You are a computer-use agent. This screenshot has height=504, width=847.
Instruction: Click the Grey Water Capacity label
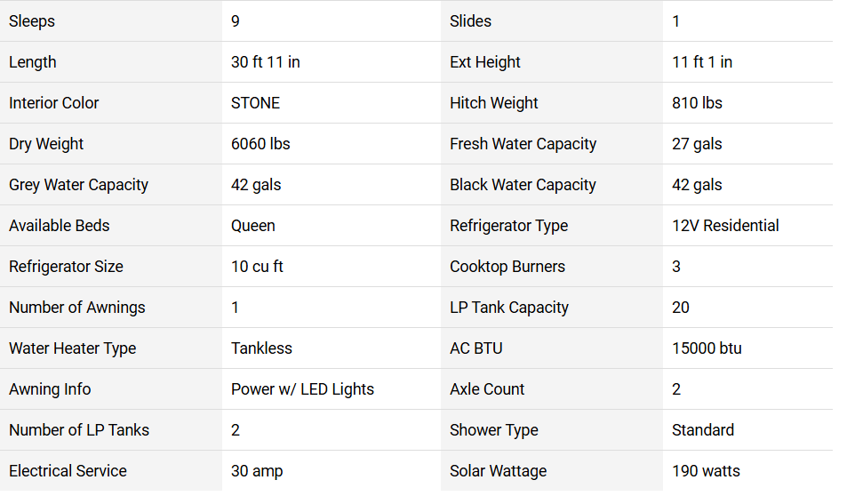pyautogui.click(x=78, y=185)
